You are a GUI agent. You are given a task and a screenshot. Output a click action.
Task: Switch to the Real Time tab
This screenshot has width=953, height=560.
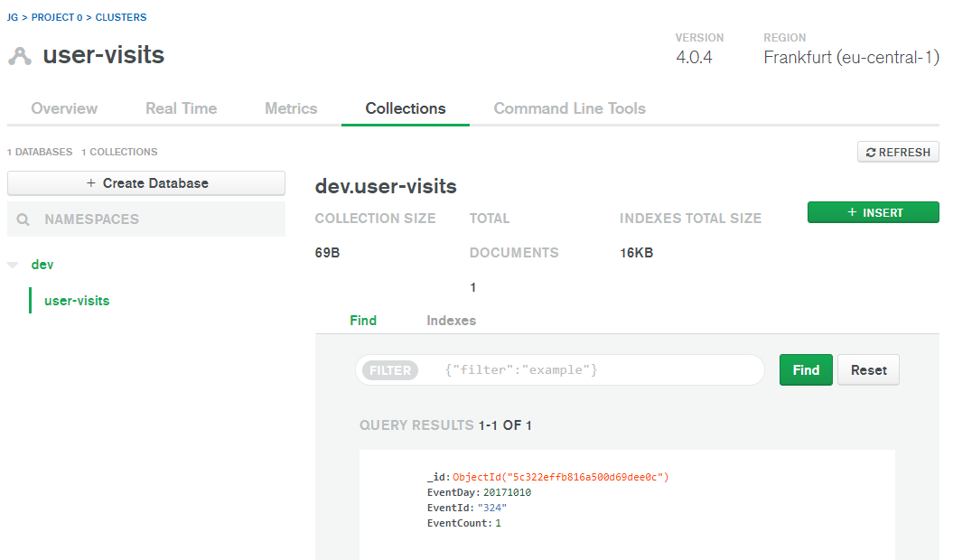181,108
